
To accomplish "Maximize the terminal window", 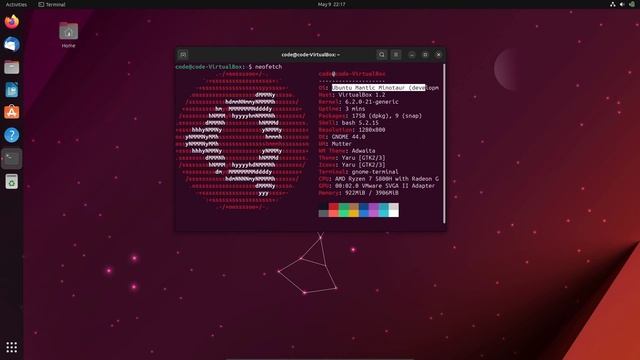I will [425, 55].
